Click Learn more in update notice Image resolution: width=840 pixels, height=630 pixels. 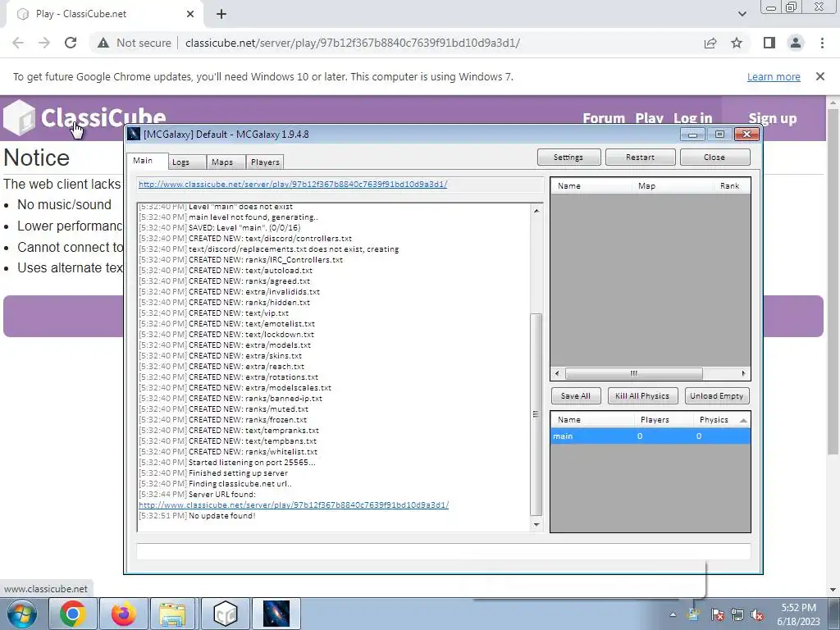click(774, 76)
